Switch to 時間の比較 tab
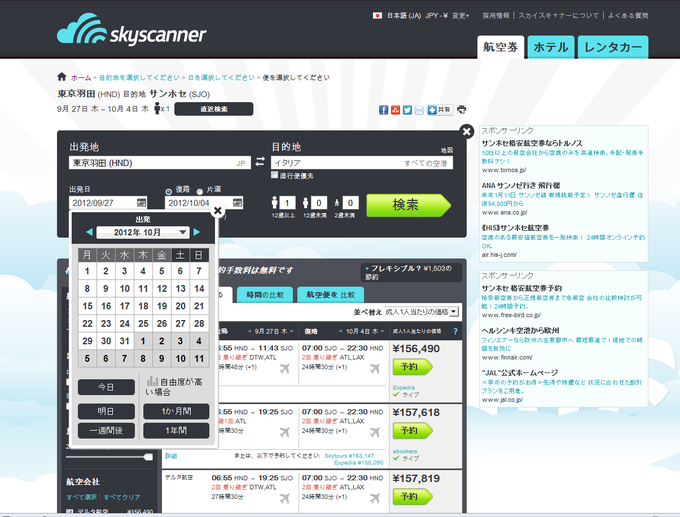Screen dimensions: 680x517 tap(265, 295)
